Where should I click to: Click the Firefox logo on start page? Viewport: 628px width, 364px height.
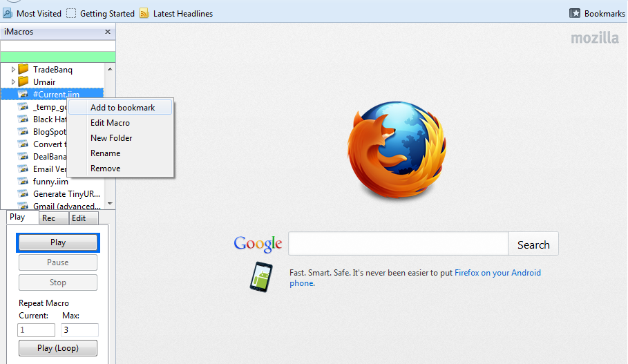point(397,150)
